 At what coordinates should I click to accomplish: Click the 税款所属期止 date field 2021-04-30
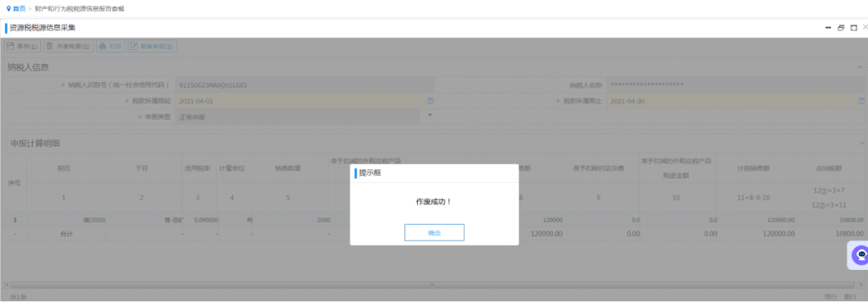(731, 101)
